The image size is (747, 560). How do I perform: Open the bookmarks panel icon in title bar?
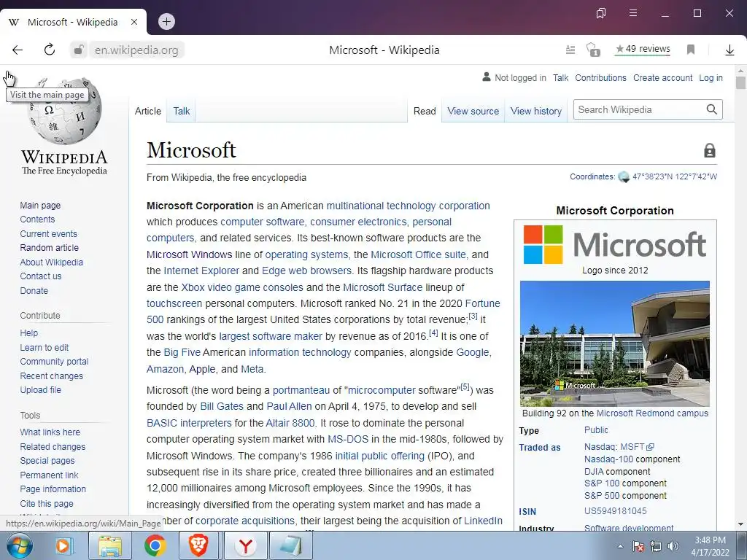coord(601,13)
